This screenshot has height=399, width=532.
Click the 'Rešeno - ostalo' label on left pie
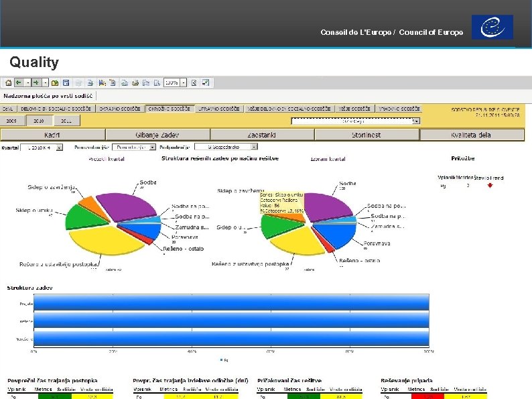tap(184, 249)
